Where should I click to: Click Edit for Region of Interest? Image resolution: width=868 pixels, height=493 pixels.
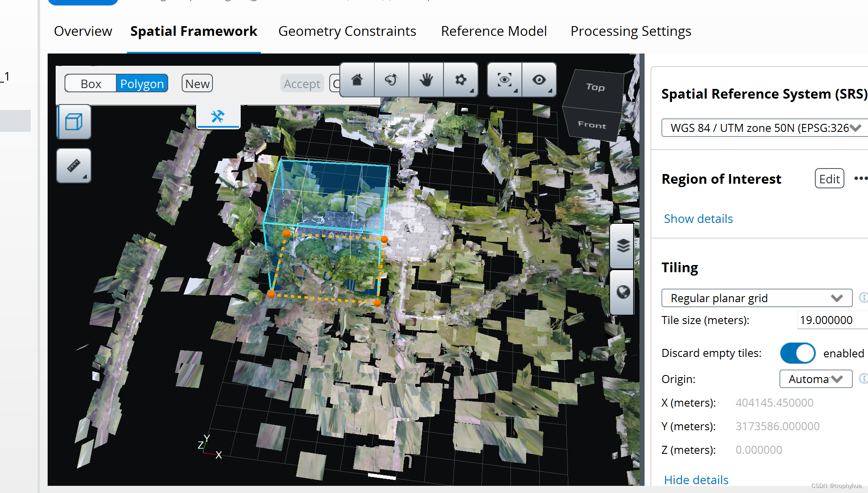(x=829, y=179)
